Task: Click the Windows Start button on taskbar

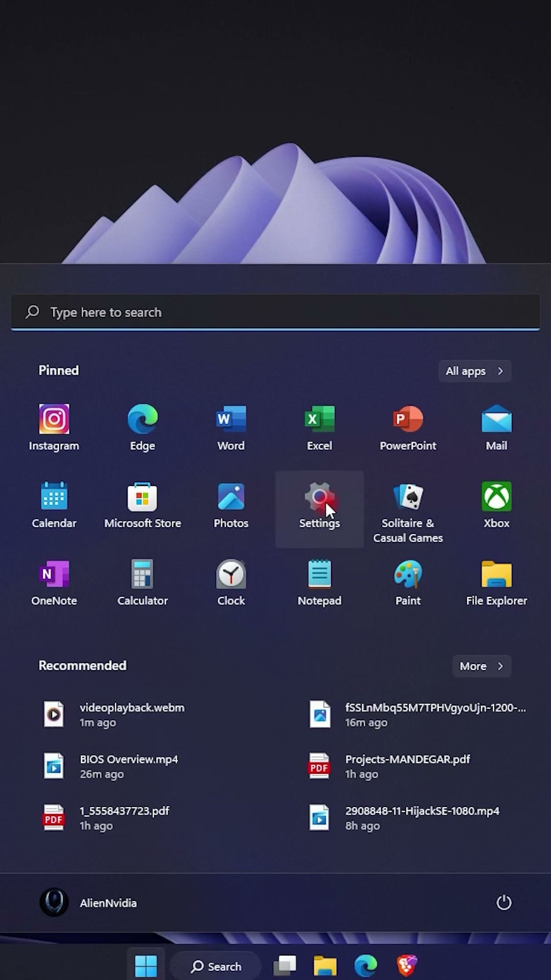Action: click(146, 966)
